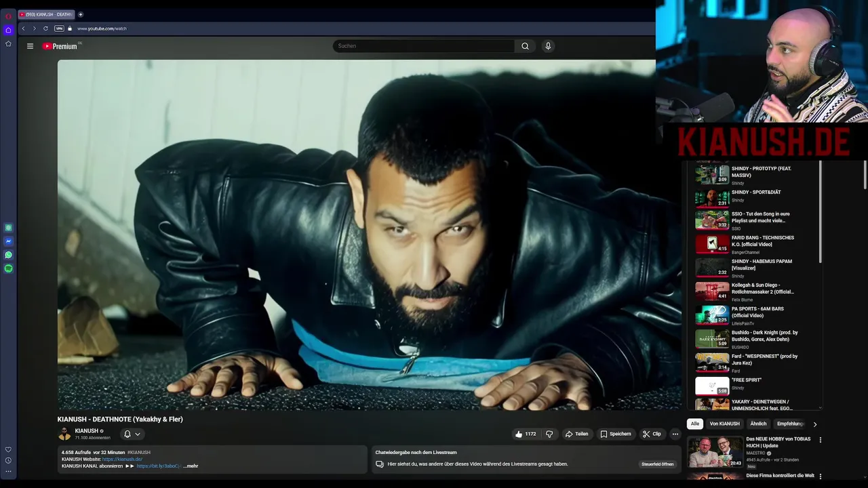Start voice search with the microphone icon
868x488 pixels.
(x=548, y=46)
